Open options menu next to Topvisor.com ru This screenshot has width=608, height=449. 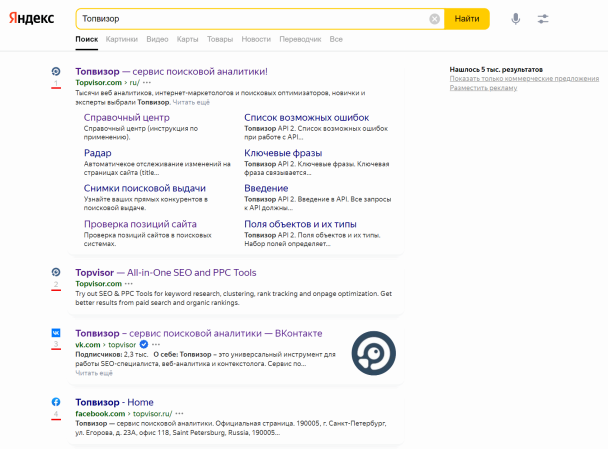coord(147,83)
